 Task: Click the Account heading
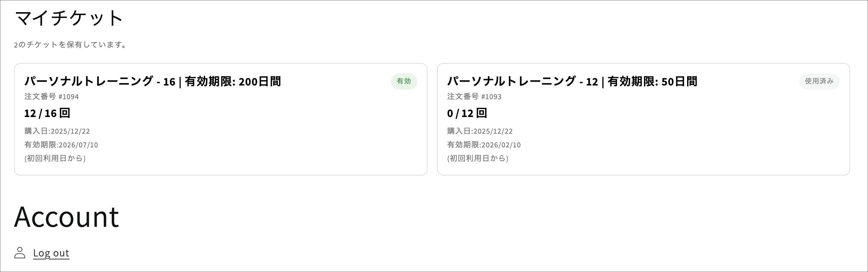tap(67, 217)
